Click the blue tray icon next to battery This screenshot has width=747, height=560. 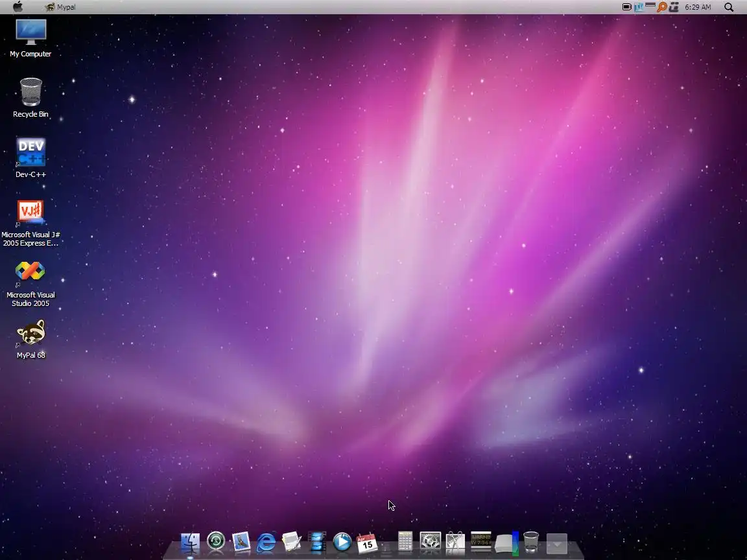click(x=639, y=7)
